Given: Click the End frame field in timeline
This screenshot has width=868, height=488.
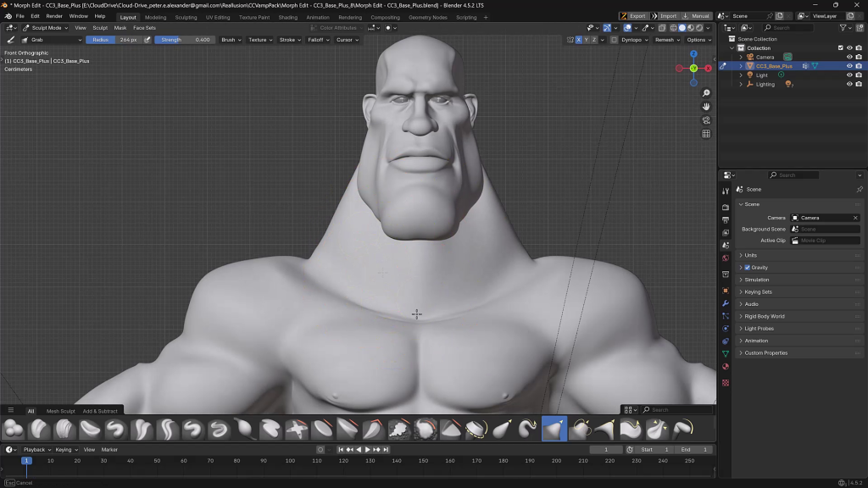Looking at the screenshot, I should pyautogui.click(x=694, y=449).
